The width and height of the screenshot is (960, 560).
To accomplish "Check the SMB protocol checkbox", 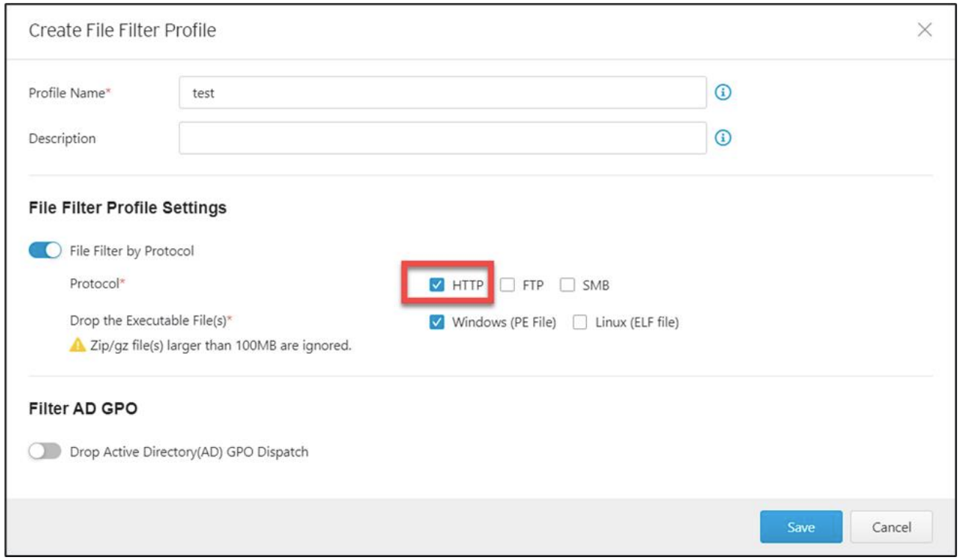I will click(567, 286).
